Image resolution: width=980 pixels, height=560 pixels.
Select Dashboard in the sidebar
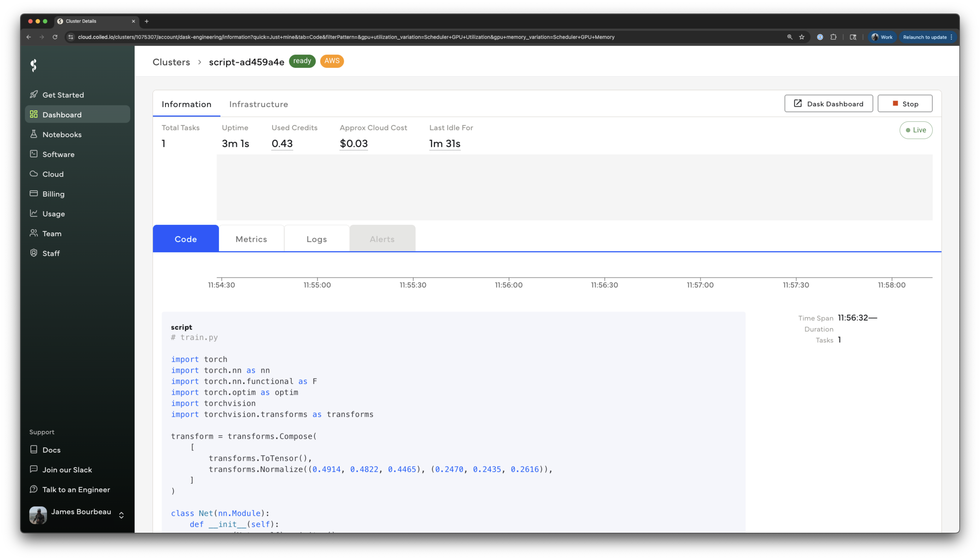pyautogui.click(x=77, y=114)
